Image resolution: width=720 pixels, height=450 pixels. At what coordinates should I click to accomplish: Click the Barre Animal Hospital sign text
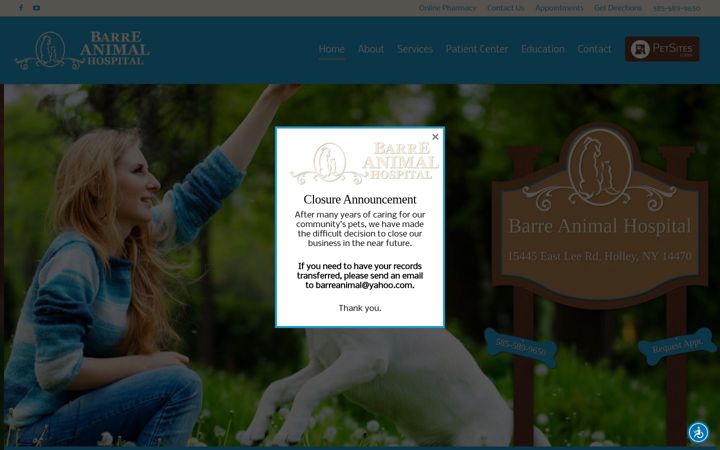click(600, 226)
